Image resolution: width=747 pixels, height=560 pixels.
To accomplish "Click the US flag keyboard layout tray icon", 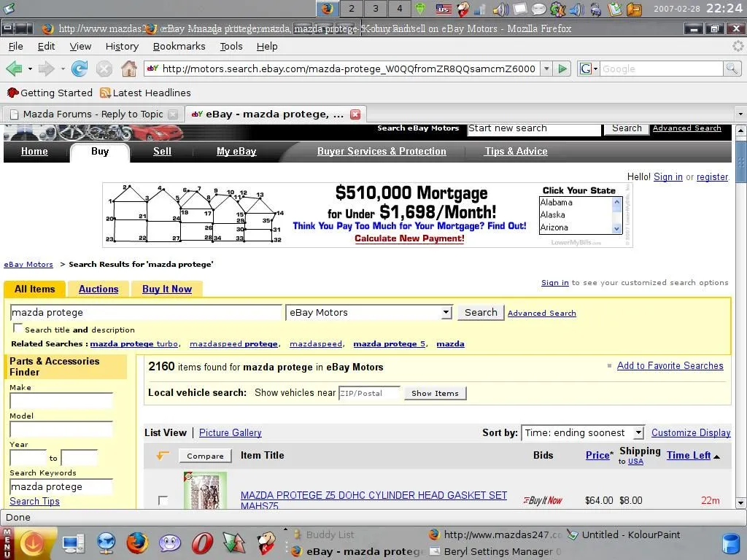I will click(442, 9).
